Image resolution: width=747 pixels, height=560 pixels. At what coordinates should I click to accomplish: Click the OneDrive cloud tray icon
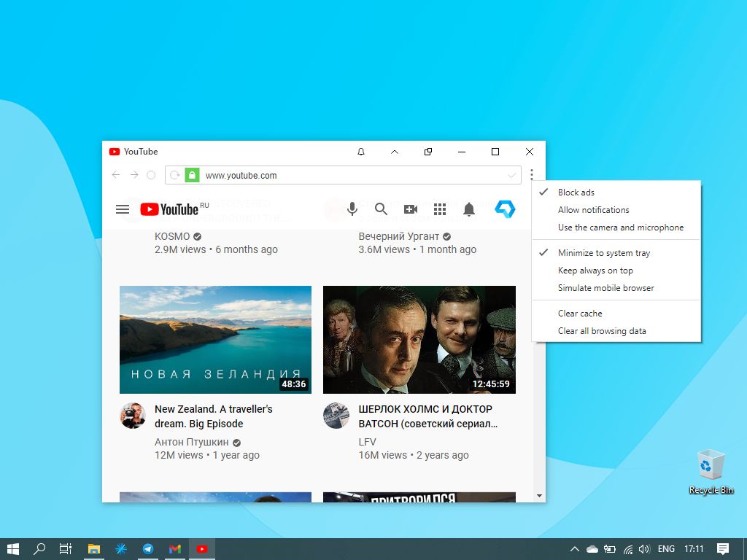[x=592, y=549]
